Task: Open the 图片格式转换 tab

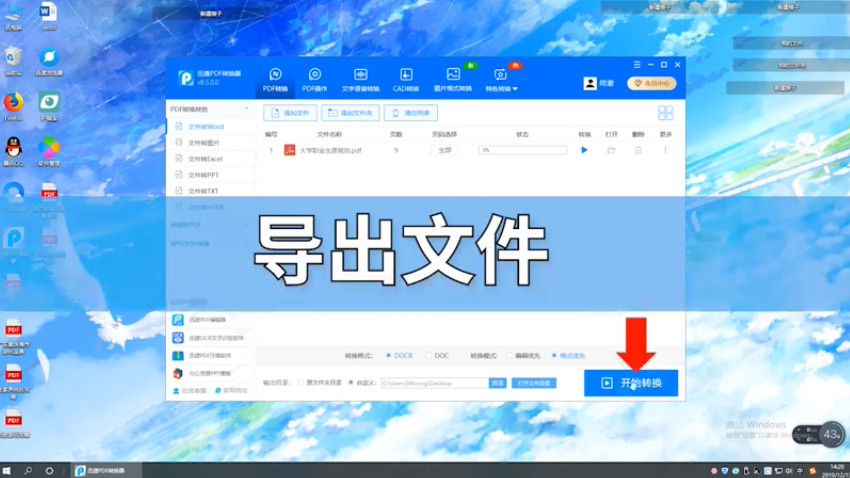Action: tap(453, 80)
